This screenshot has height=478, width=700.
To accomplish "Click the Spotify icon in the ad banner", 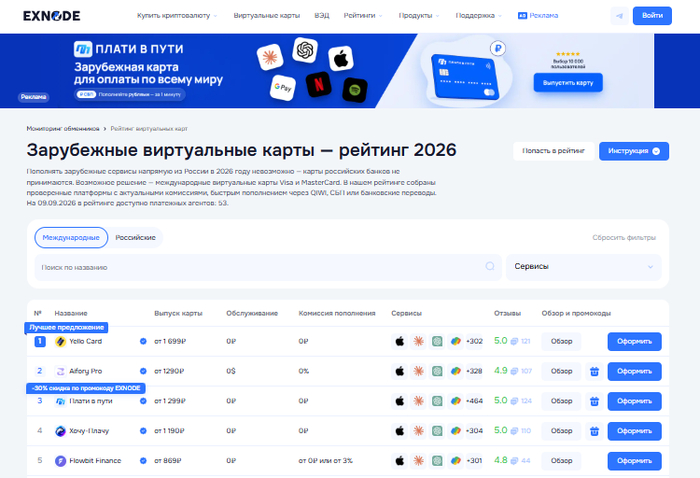I will tap(355, 90).
